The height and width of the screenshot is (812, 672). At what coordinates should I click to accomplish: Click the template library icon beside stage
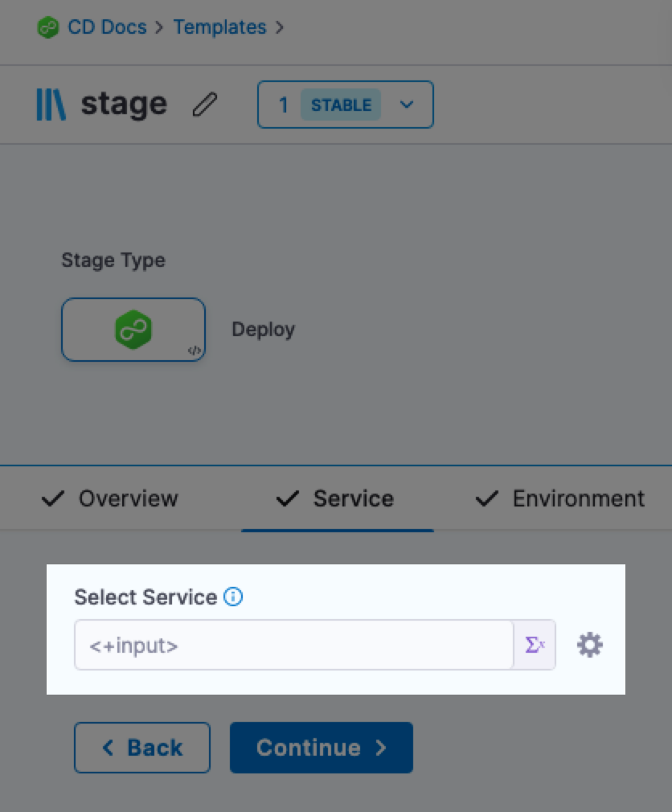coord(51,105)
